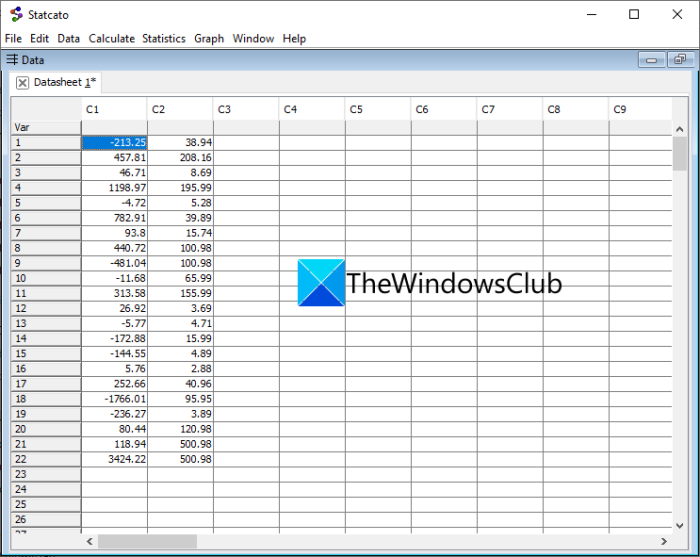
Task: Select cell with value -481.04
Action: 114,263
